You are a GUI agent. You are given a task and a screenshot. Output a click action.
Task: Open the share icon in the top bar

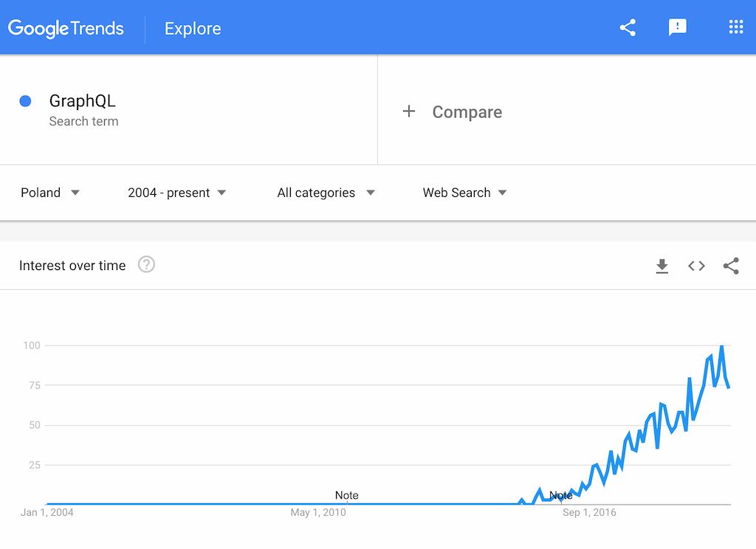tap(627, 27)
